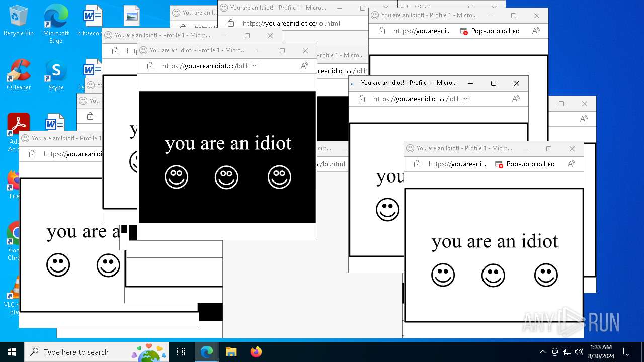Click the black 'you are an idiot' page
This screenshot has height=362, width=644.
(227, 157)
